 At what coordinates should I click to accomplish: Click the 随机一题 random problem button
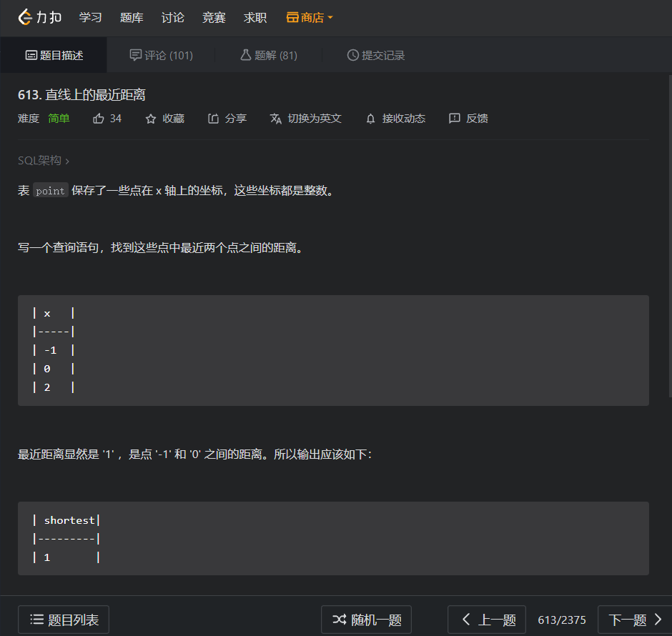coord(367,620)
